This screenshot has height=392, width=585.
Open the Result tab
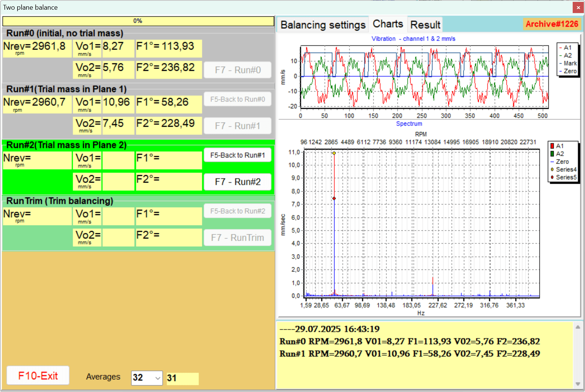(x=425, y=25)
